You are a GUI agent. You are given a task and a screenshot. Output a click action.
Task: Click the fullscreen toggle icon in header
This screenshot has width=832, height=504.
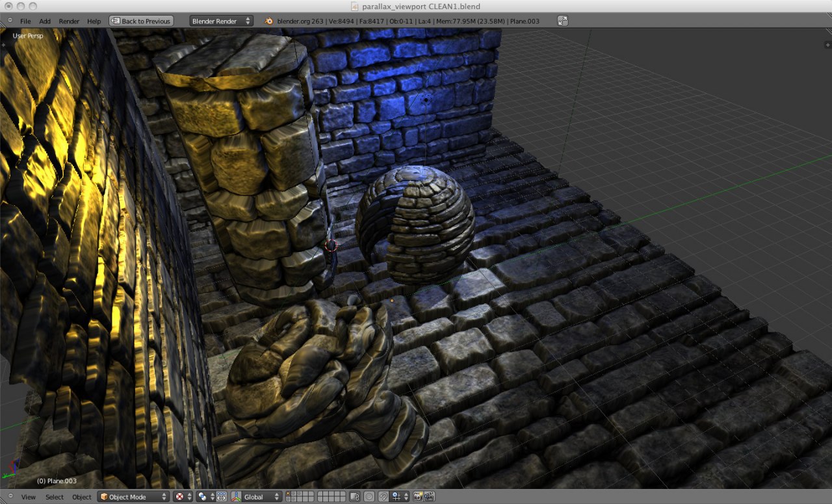(563, 21)
